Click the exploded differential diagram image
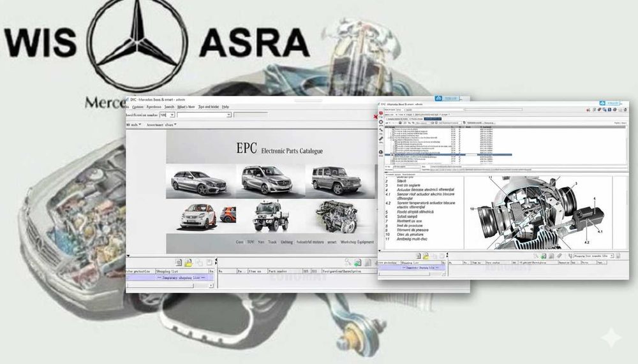638x364 pixels. click(538, 212)
